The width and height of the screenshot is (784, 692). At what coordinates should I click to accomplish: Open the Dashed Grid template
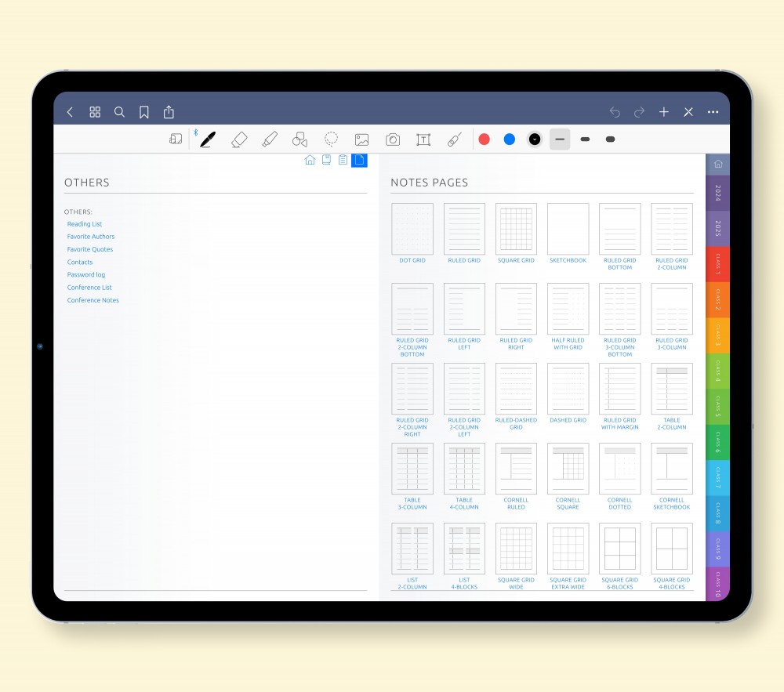[568, 389]
